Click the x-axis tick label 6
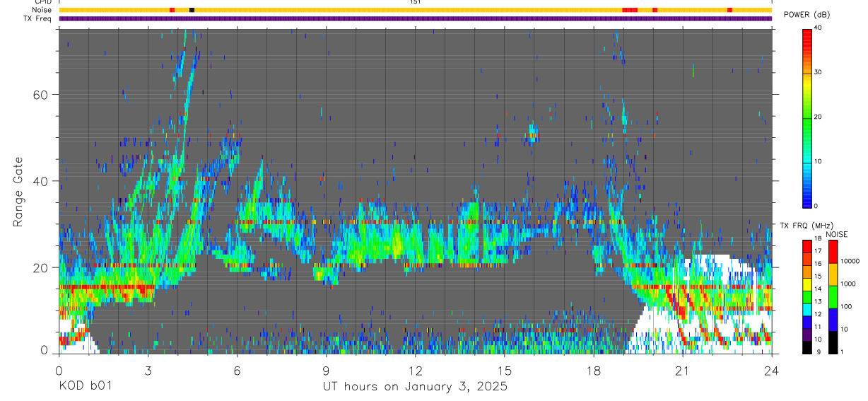868x401 pixels. point(237,370)
